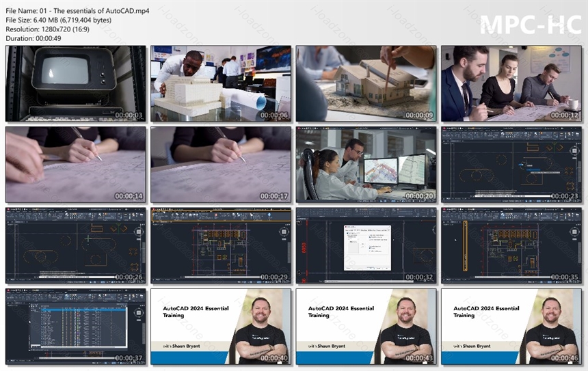Select the vintage computer thumbnail at 00:00:03
This screenshot has width=588, height=371.
(76, 83)
